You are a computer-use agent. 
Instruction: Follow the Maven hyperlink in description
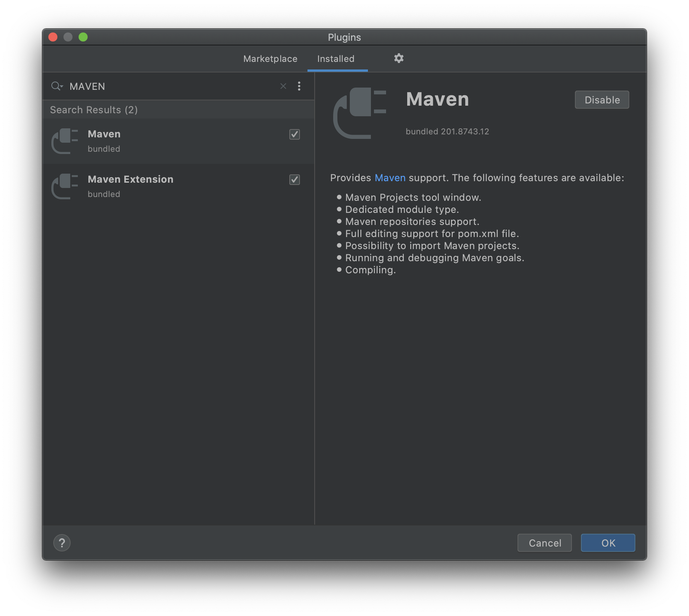[390, 178]
